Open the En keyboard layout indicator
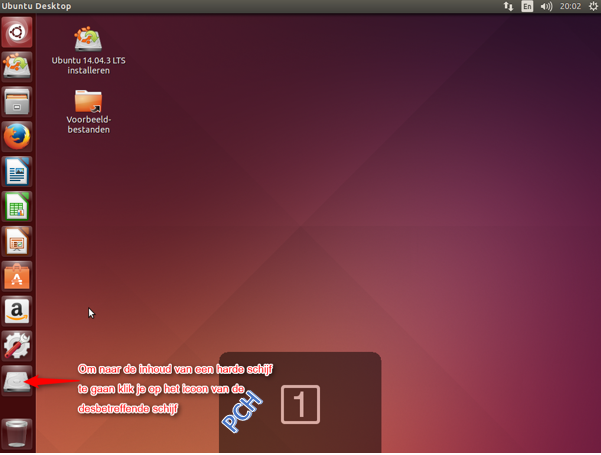 click(x=527, y=6)
